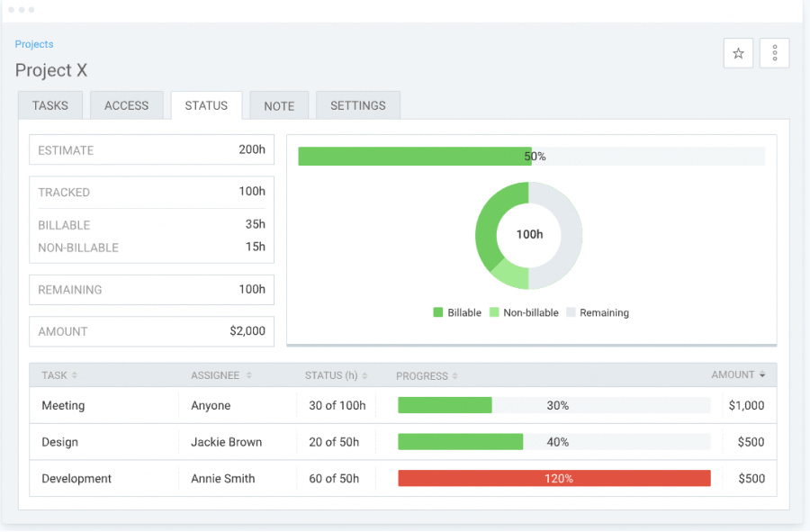
Task: Click the Design task name
Action: 60,442
